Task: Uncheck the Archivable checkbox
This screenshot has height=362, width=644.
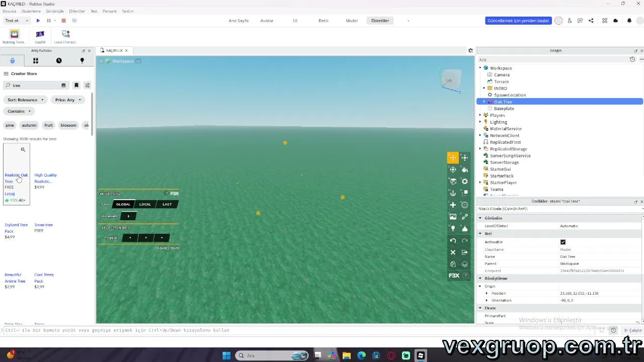Action: pos(563,242)
